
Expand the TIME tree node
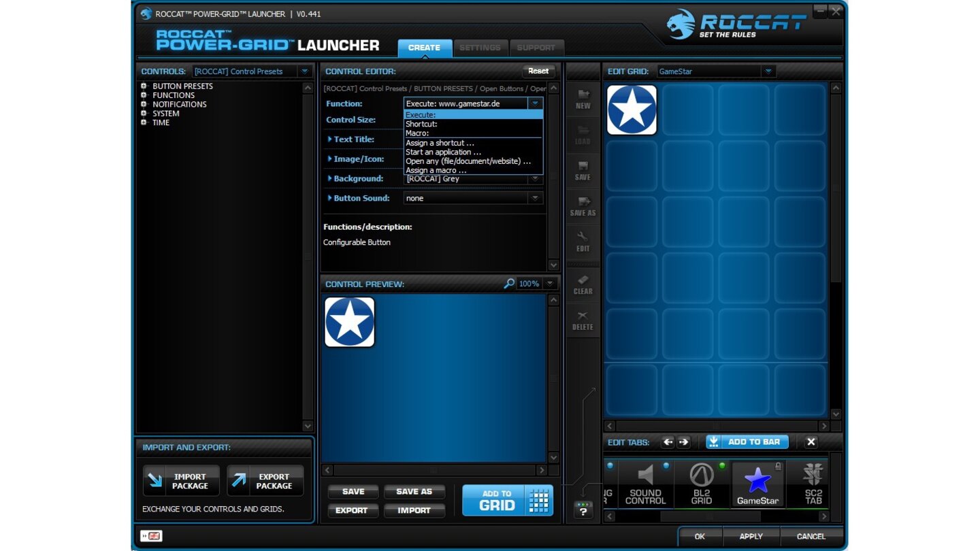click(144, 122)
